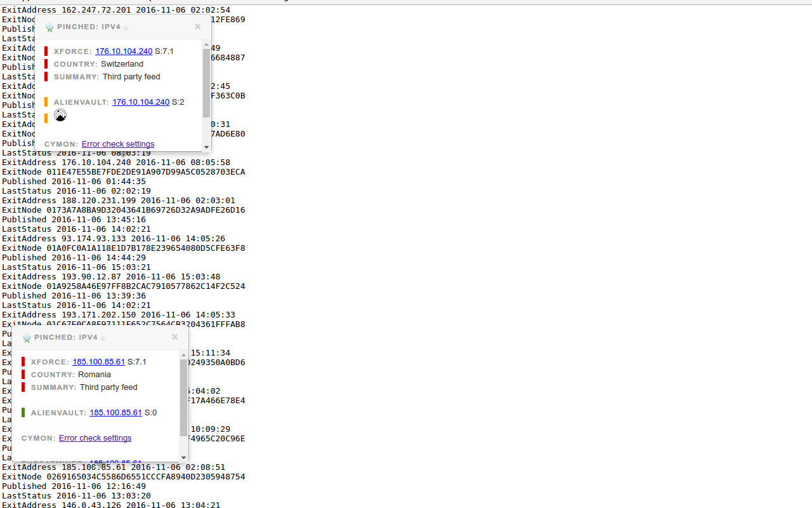This screenshot has height=508, width=812.
Task: Click the line 'ExitNode 0269165034C5586D6551CCCFA8940D2305948754'
Action: tap(124, 477)
